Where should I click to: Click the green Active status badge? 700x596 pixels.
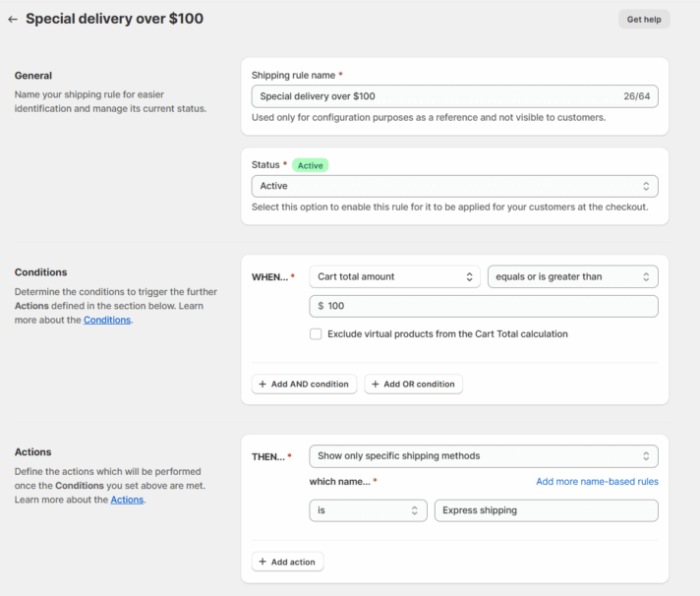pos(310,165)
